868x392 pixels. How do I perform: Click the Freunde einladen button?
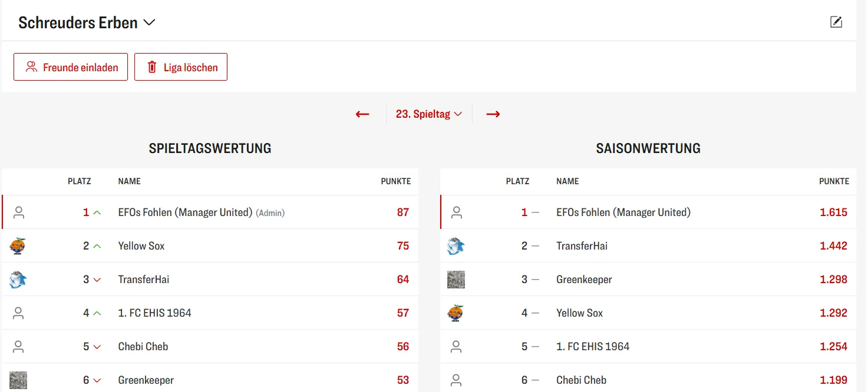(x=71, y=67)
